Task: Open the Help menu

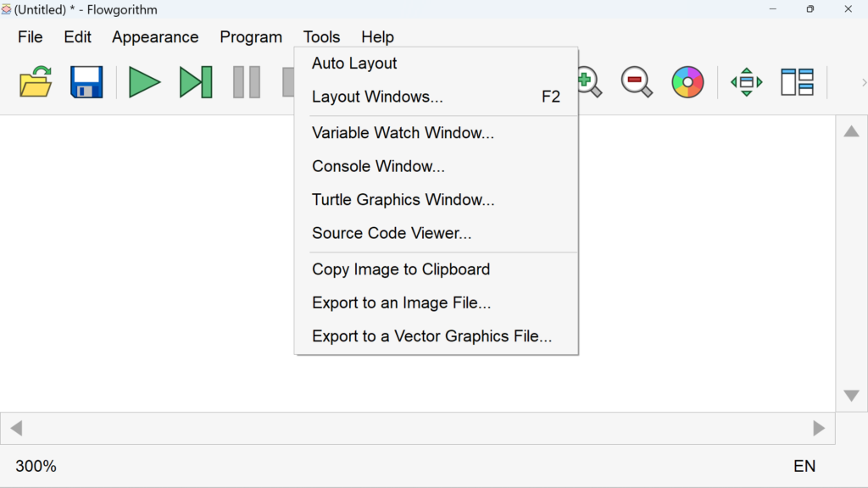Action: pyautogui.click(x=377, y=36)
